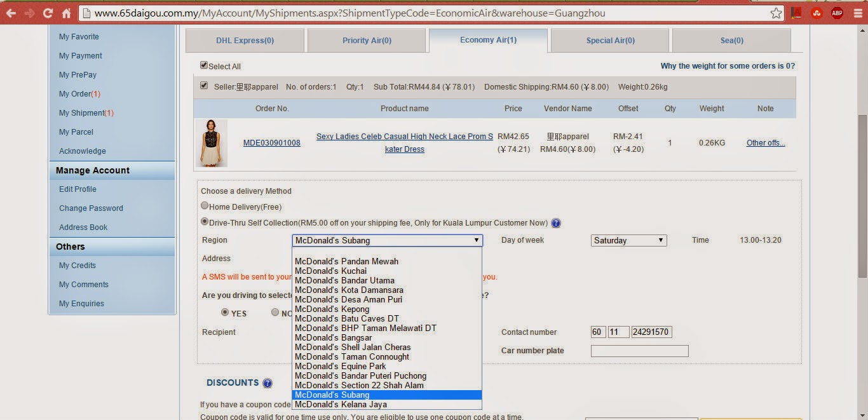Pick McDonald's Desa Aman Puri option
868x420 pixels.
(x=387, y=299)
